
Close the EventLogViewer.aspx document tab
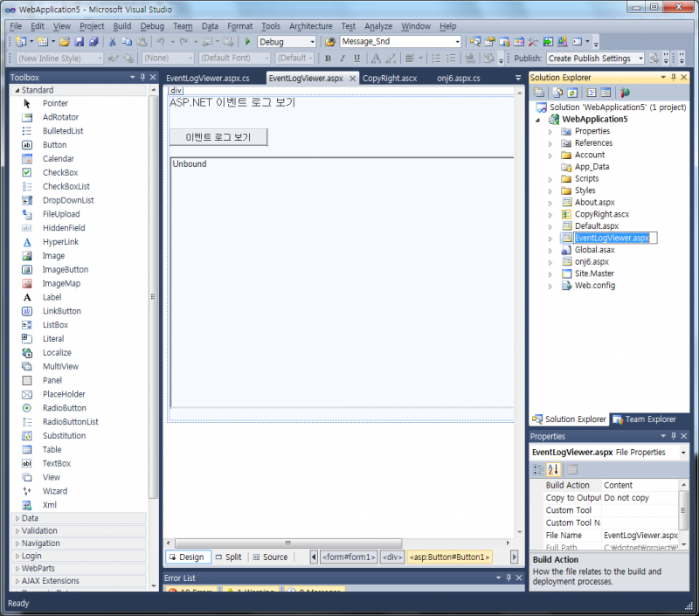tap(353, 79)
